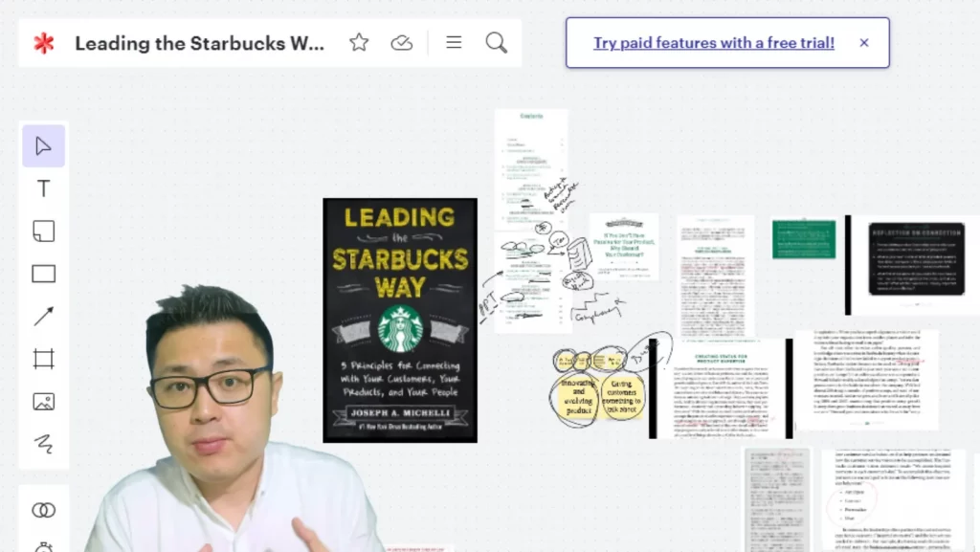Star this board as a favorite
Screen dimensions: 980x552
pyautogui.click(x=359, y=42)
